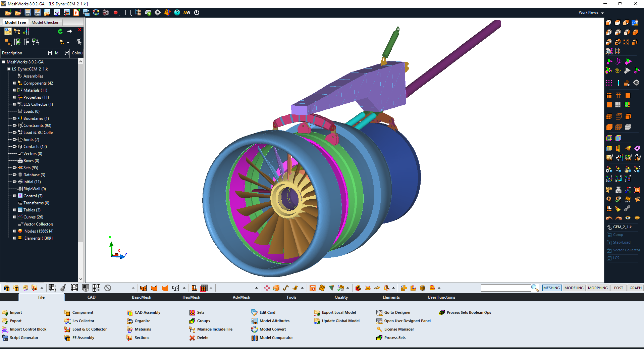Open the BasicMesh ribbon tab

click(x=141, y=297)
